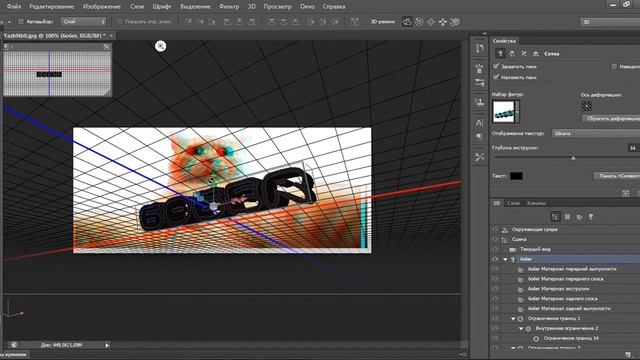Select the Slide 3D object mode icon
Viewport: 640px width, 360px height.
tap(443, 22)
